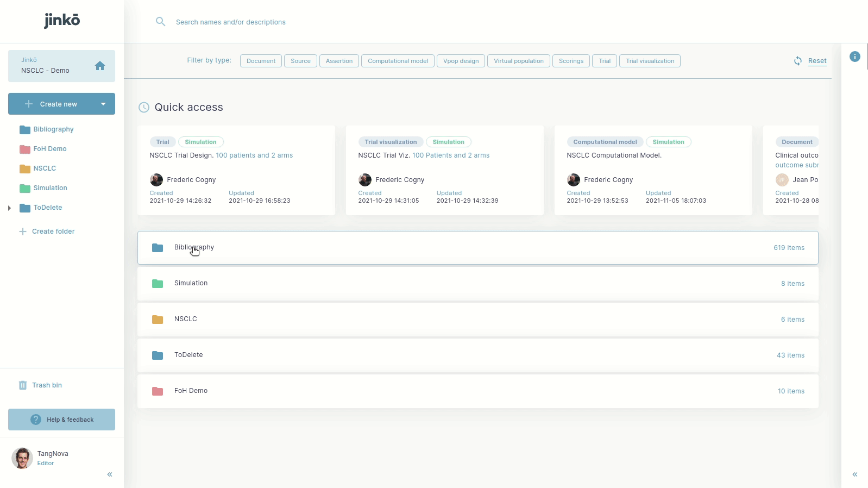This screenshot has width=868, height=488.
Task: Click the Create folder link
Action: tap(53, 232)
